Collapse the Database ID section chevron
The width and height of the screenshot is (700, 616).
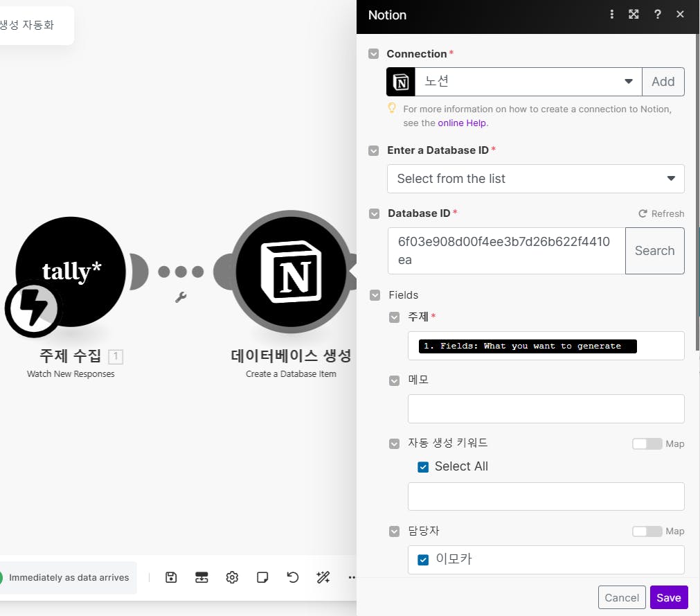click(374, 213)
